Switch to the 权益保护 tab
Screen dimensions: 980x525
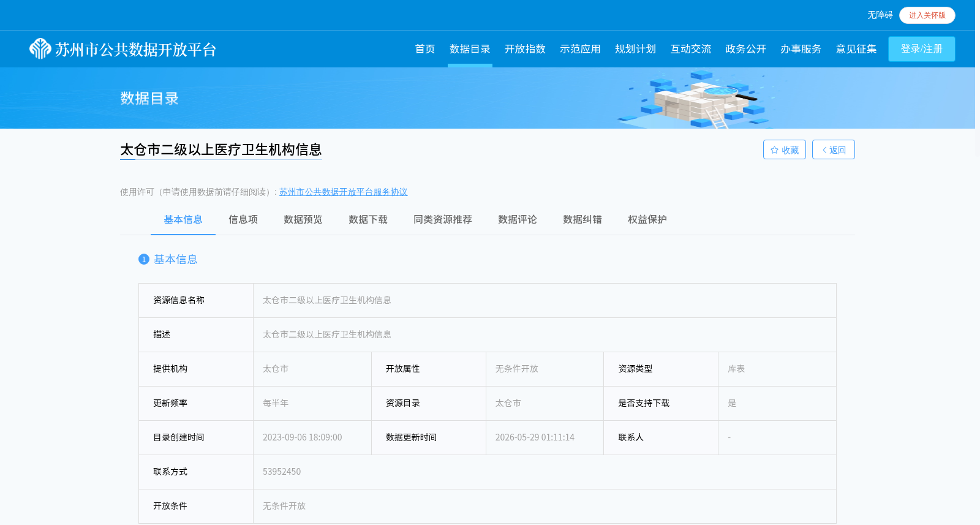coord(647,219)
